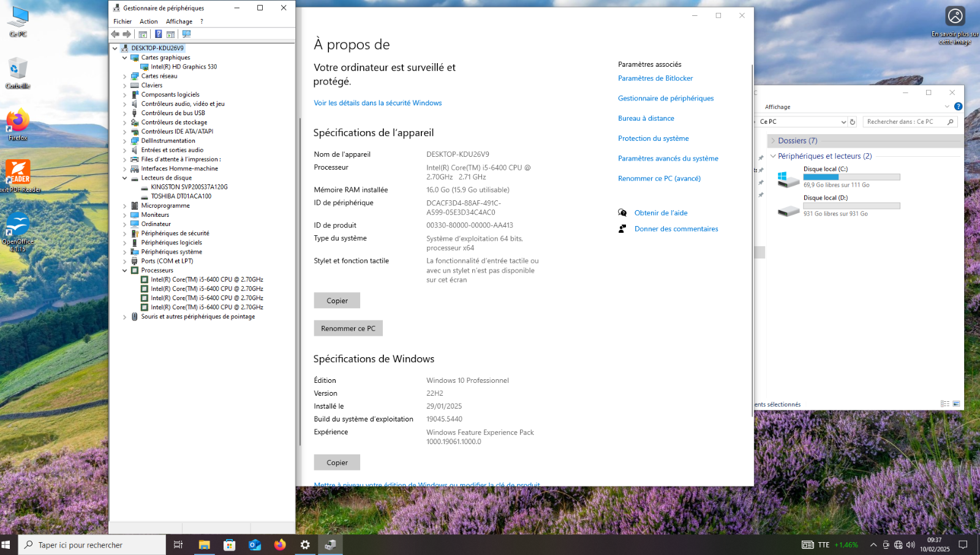
Task: Open Paramètres de Bitlocker link
Action: (x=655, y=78)
